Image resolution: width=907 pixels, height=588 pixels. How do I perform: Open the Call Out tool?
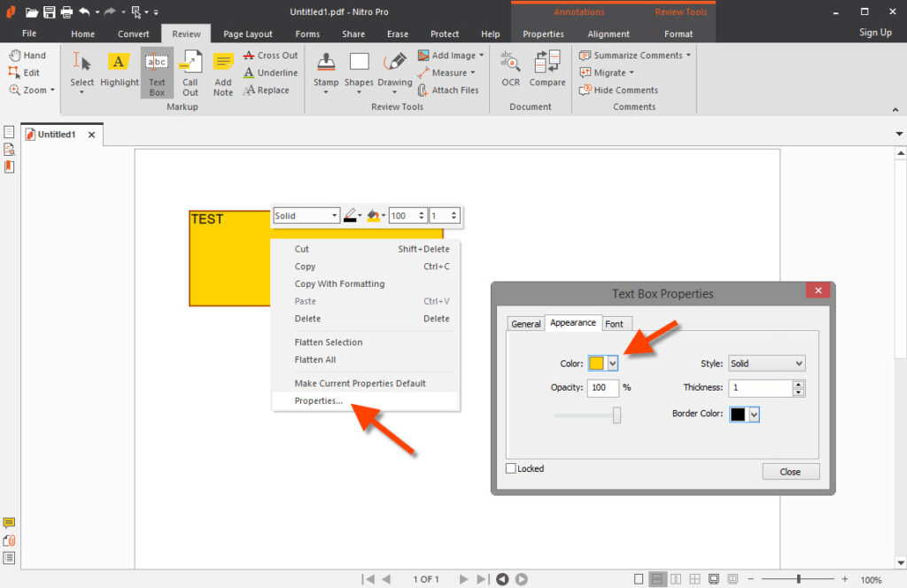tap(190, 71)
